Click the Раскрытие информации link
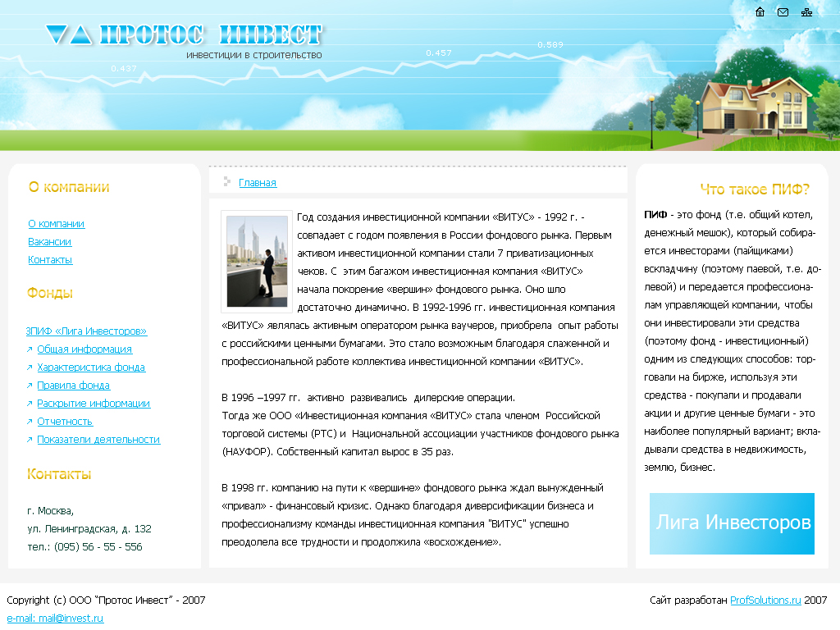The height and width of the screenshot is (630, 840). click(93, 403)
